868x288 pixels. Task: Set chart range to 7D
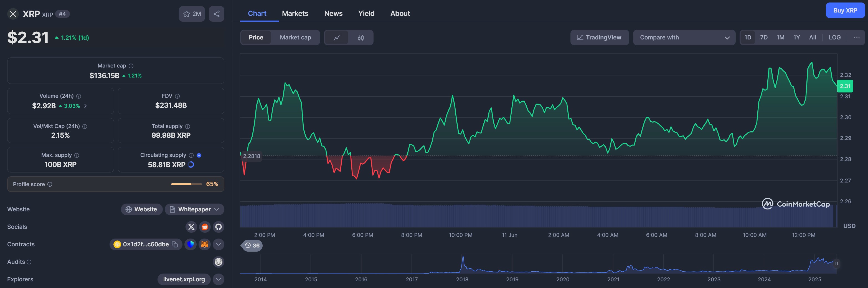coord(763,37)
